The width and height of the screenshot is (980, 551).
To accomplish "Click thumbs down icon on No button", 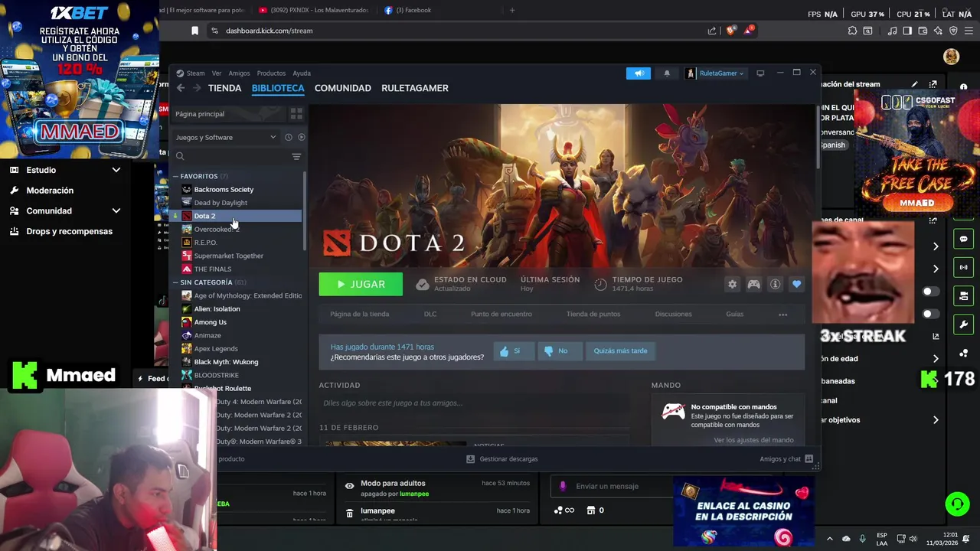I will [548, 351].
